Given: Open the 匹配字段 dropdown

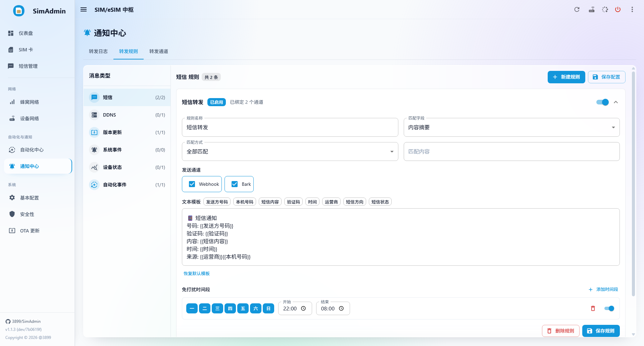Looking at the screenshot, I should click(x=511, y=127).
